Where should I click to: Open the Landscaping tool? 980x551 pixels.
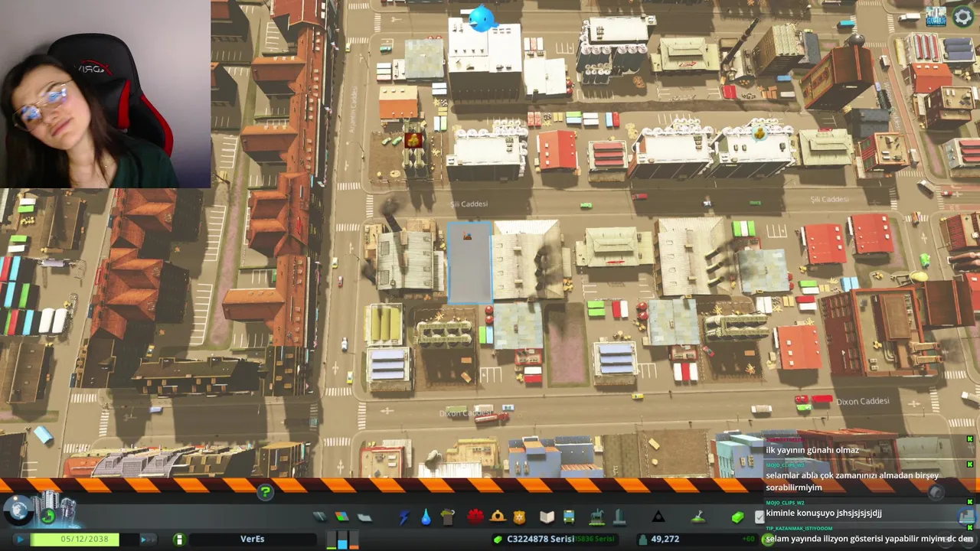point(697,517)
